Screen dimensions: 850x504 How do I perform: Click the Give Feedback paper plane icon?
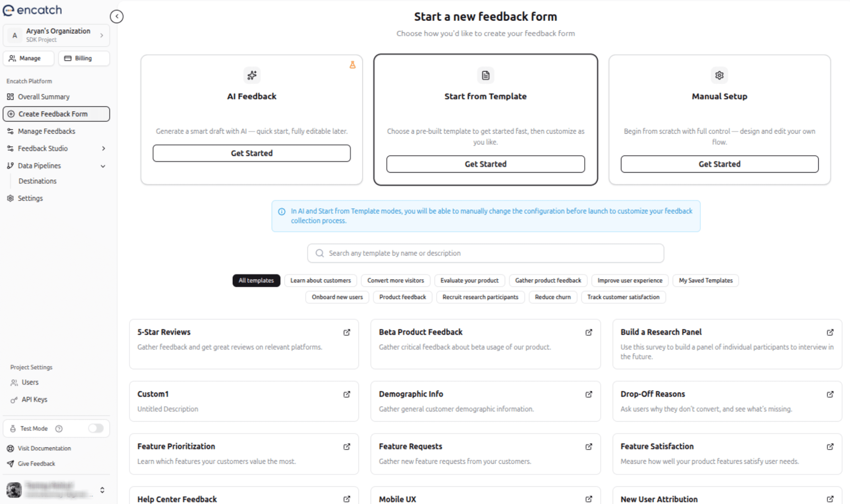click(11, 463)
